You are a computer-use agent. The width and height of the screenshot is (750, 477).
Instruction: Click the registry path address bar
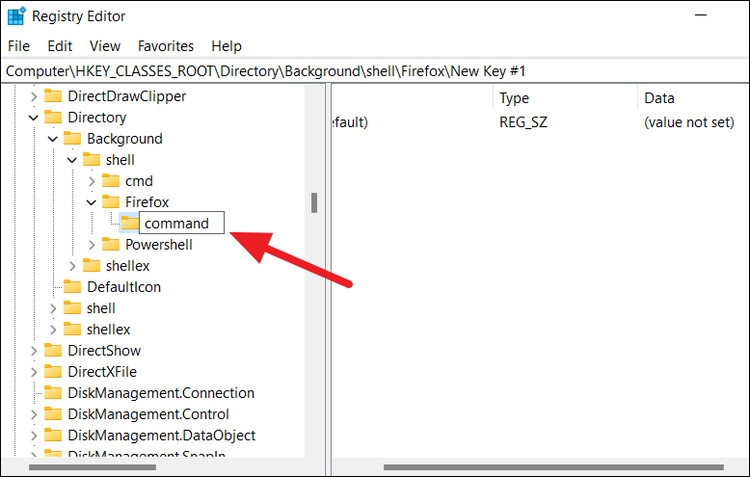(x=375, y=71)
